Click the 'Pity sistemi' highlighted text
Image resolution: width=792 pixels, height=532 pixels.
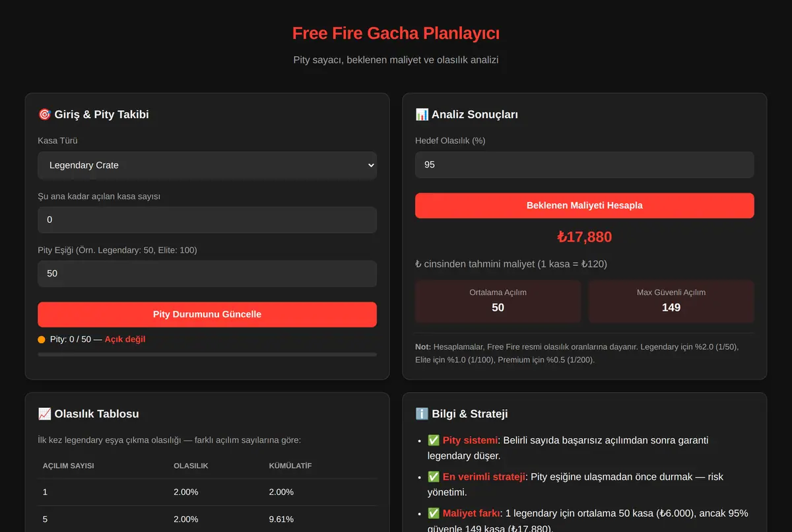471,440
